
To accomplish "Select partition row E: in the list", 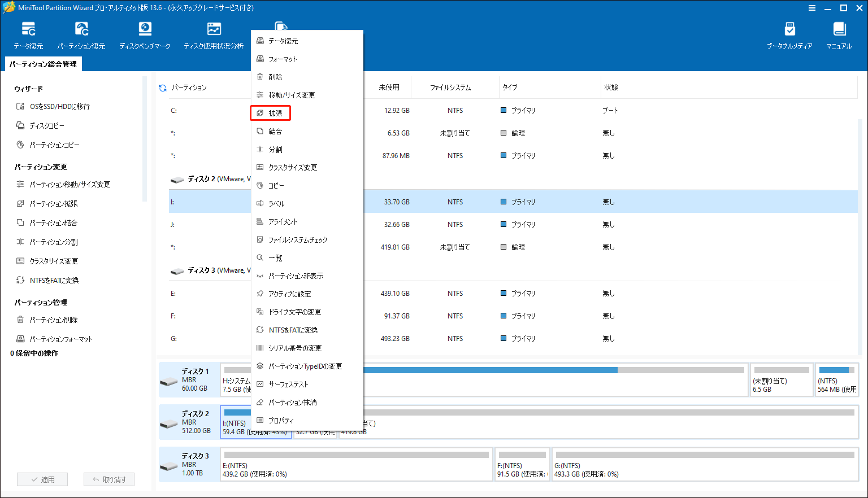I will click(513, 294).
